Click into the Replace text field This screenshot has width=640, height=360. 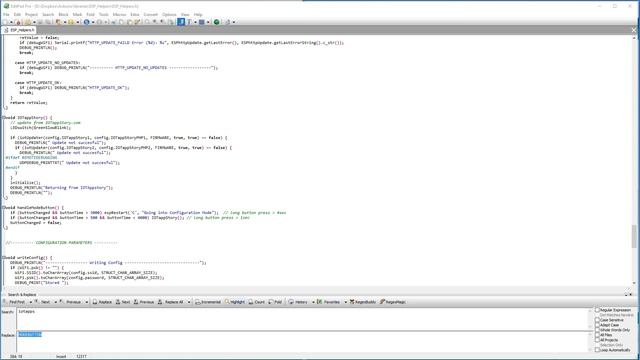(302, 342)
